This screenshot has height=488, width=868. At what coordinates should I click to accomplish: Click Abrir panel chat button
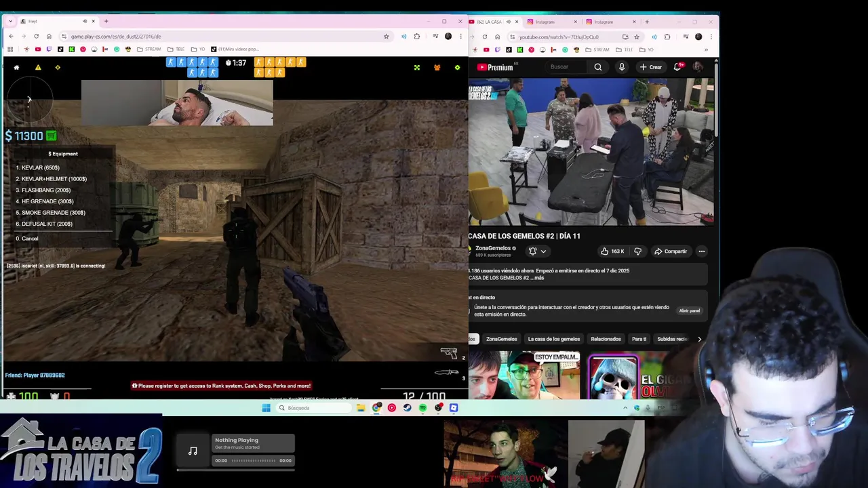690,310
